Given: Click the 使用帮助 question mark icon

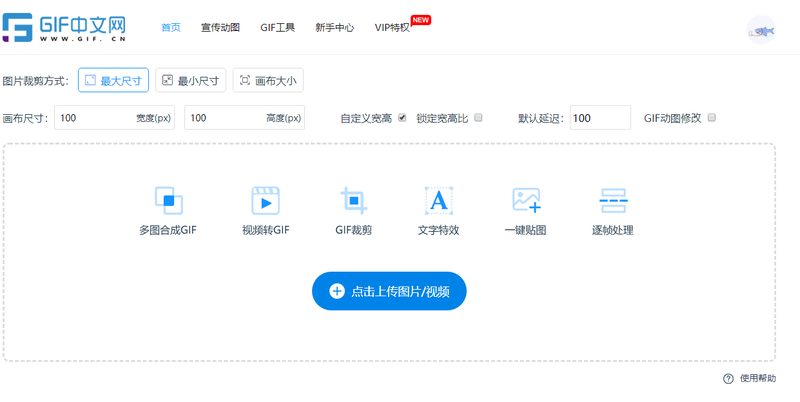Looking at the screenshot, I should click(728, 379).
